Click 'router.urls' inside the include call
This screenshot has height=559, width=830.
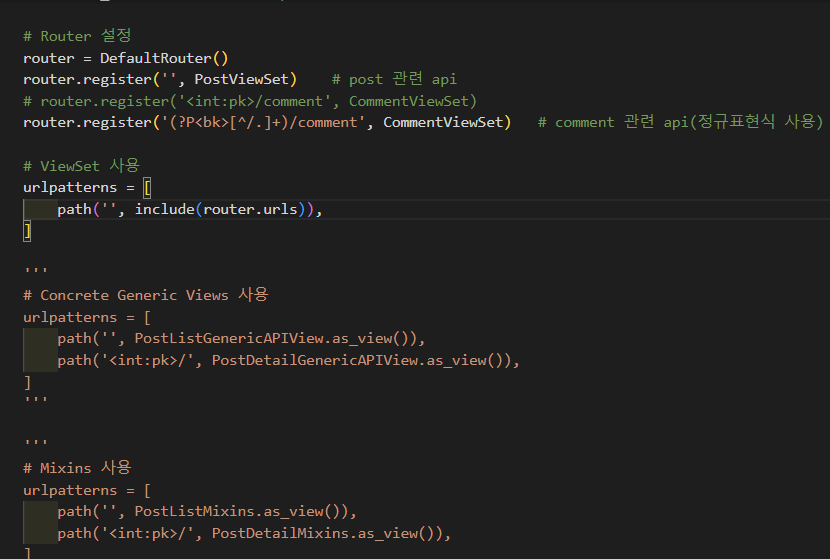point(250,210)
